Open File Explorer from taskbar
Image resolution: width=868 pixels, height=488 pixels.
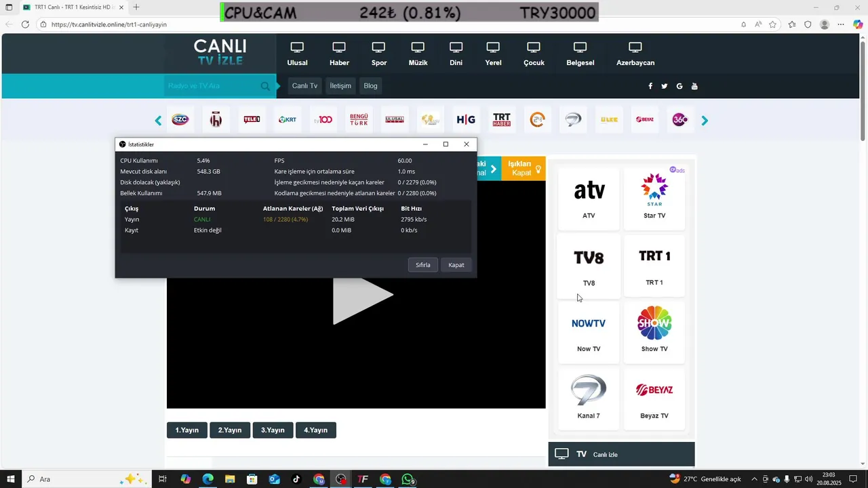pyautogui.click(x=230, y=479)
